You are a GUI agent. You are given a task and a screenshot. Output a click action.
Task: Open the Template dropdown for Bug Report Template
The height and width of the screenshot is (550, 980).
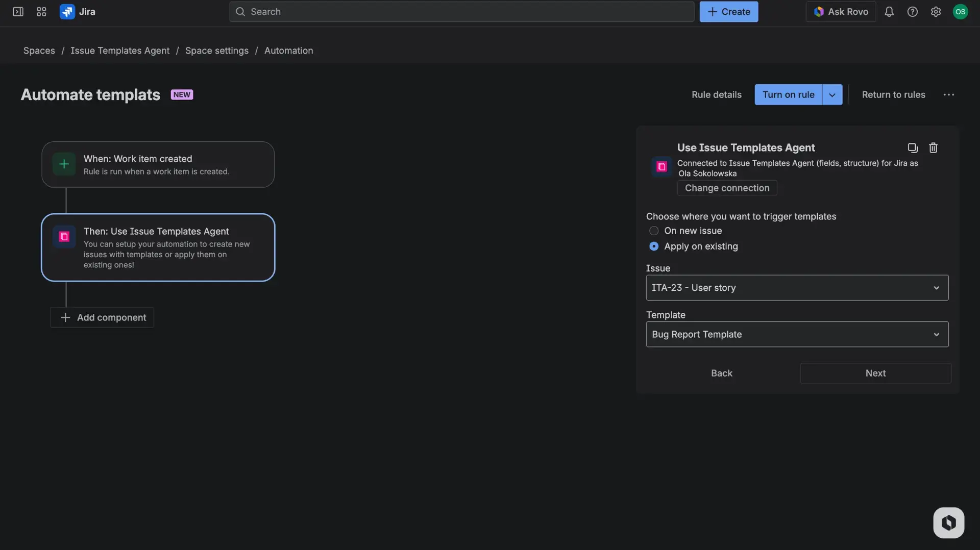click(x=797, y=334)
